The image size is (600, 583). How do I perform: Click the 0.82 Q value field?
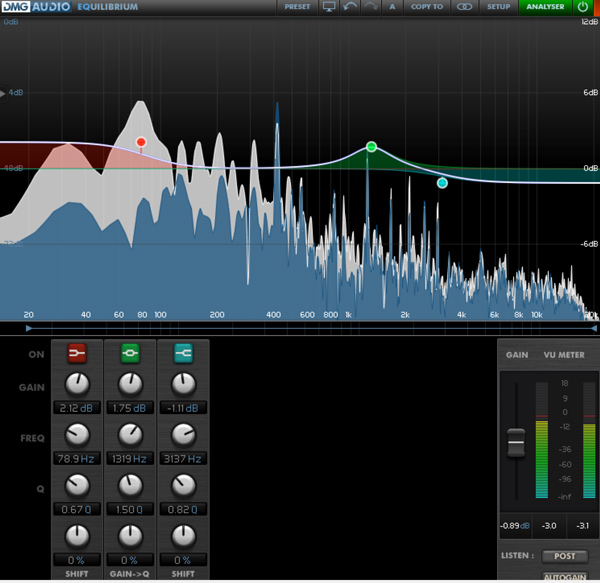coord(183,509)
